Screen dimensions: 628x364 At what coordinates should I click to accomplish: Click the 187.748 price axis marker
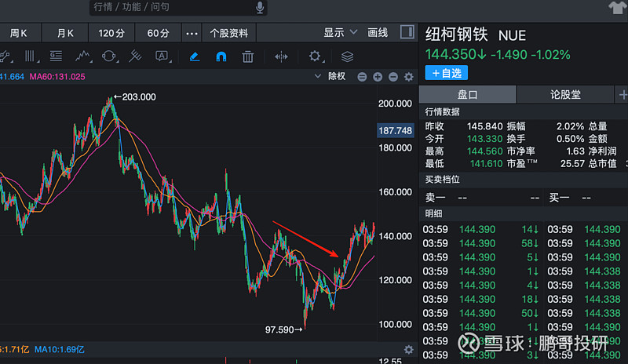[x=395, y=130]
